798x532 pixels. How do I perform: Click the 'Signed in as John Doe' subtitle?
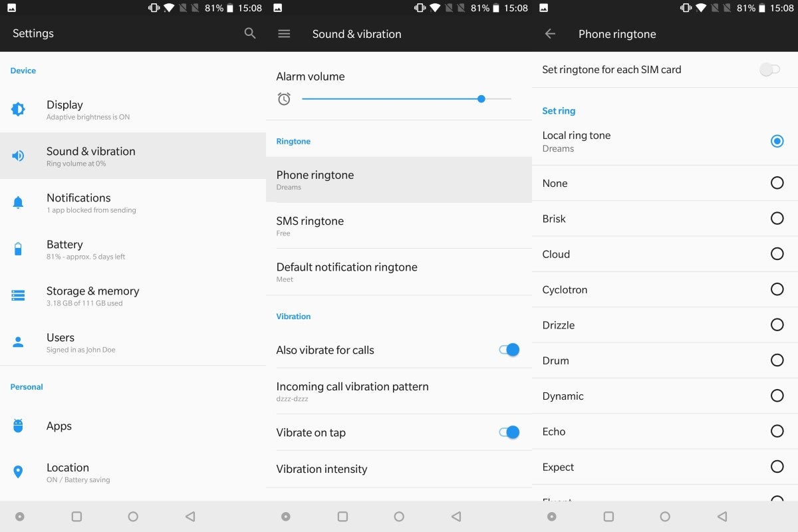point(80,350)
